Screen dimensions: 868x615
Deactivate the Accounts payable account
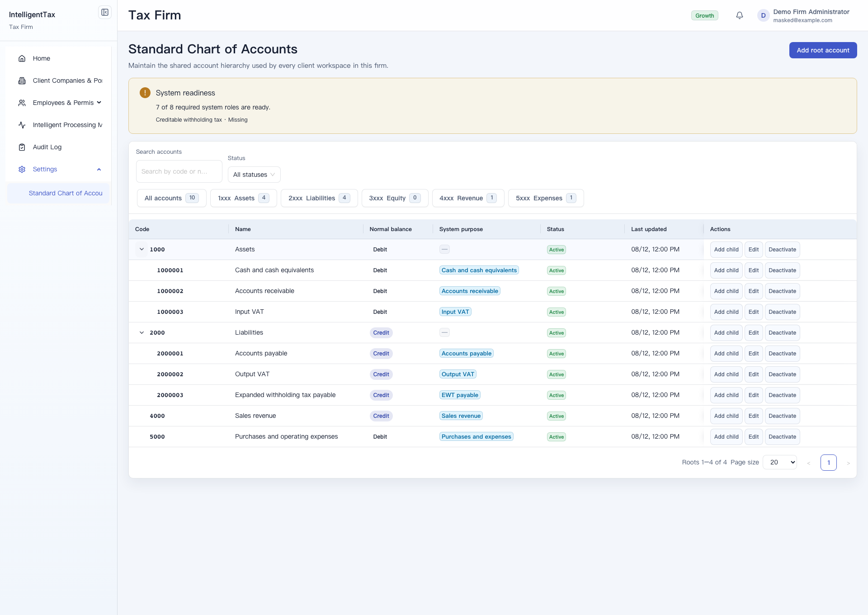coord(782,354)
